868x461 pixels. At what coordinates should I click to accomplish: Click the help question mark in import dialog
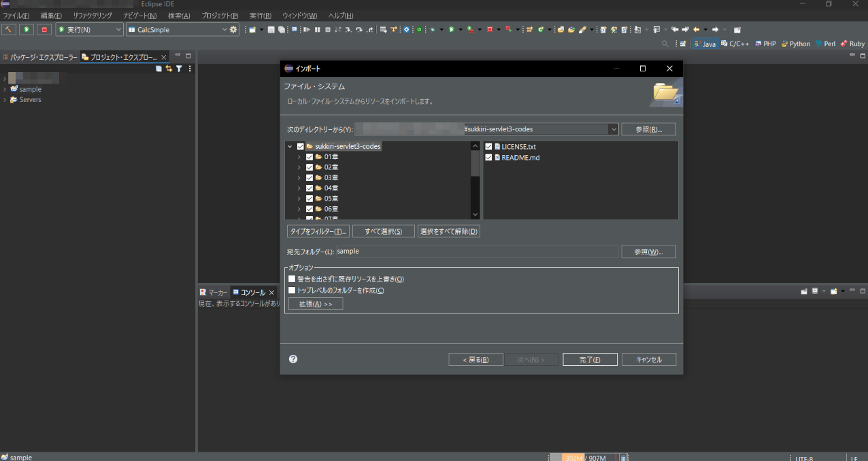(293, 359)
